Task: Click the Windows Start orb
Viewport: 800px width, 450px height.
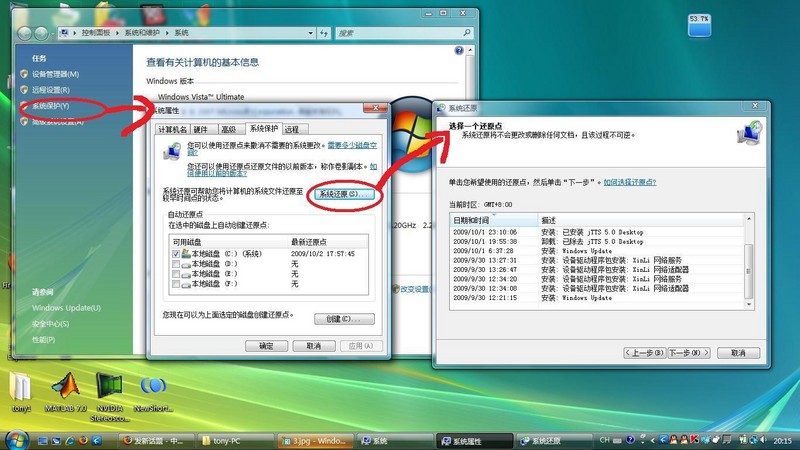Action: coord(16,440)
